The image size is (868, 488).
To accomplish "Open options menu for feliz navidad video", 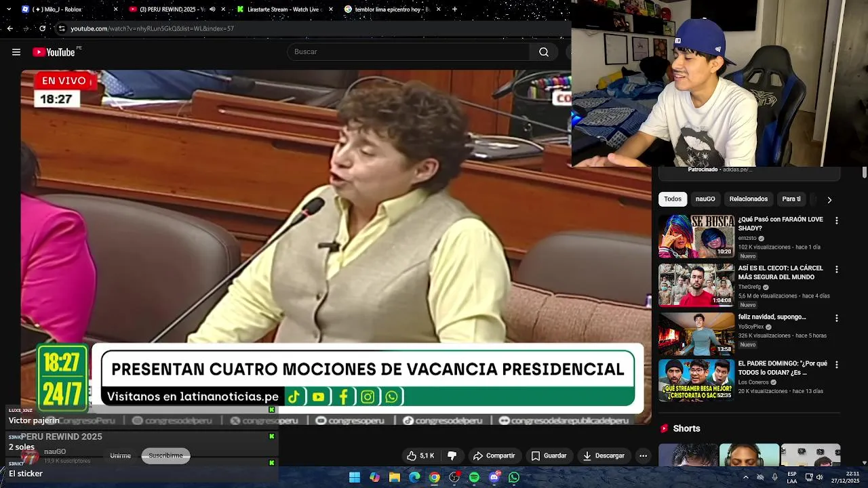I will [x=836, y=319].
